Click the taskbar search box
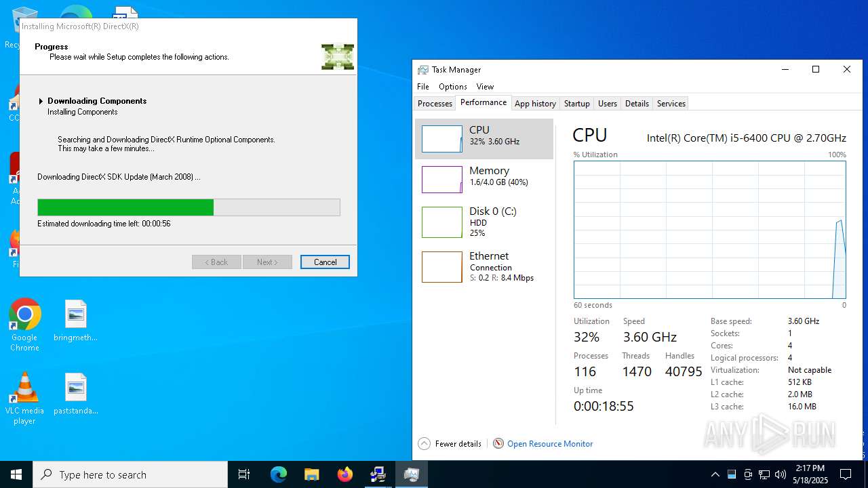The image size is (868, 488). (130, 474)
